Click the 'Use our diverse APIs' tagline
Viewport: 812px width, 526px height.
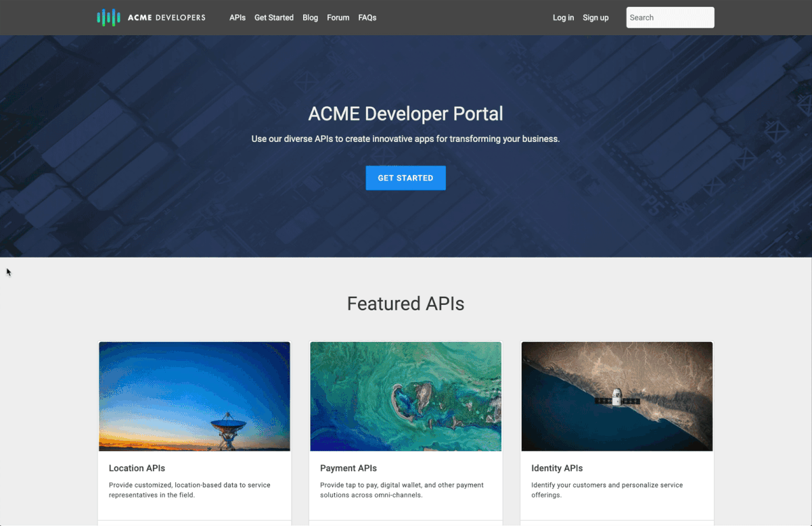coord(406,139)
